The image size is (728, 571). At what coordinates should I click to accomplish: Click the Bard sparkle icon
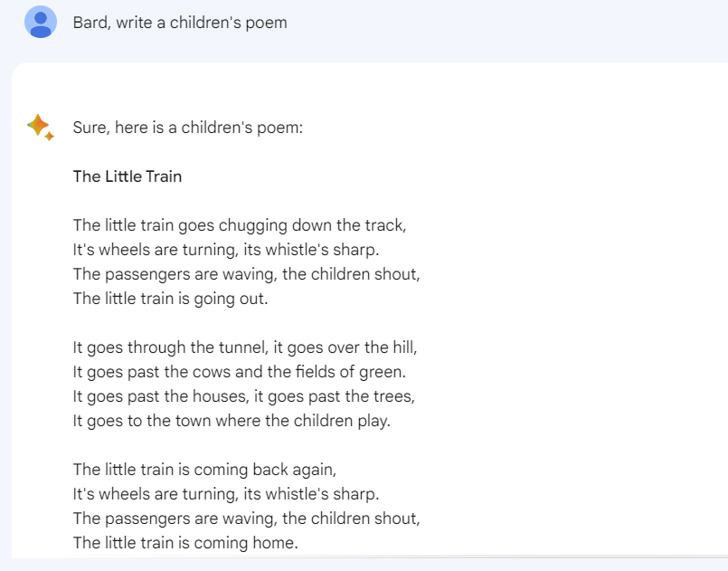coord(40,127)
